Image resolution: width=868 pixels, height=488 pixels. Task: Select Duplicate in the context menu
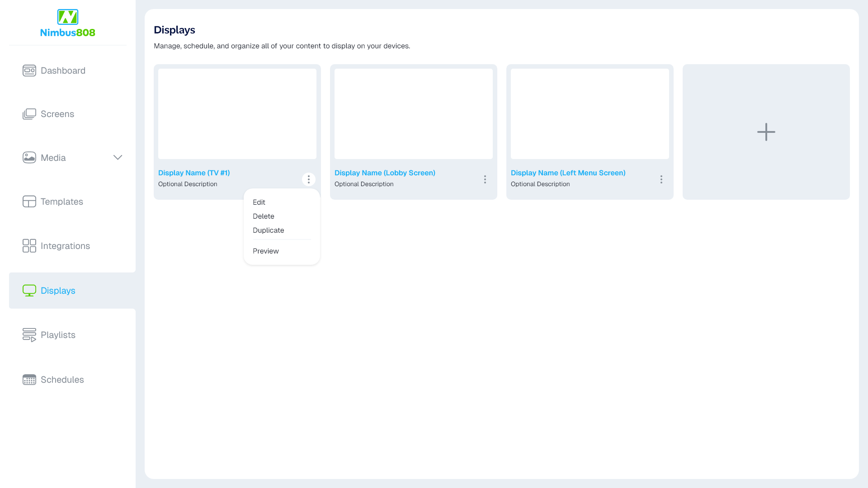[x=269, y=230]
